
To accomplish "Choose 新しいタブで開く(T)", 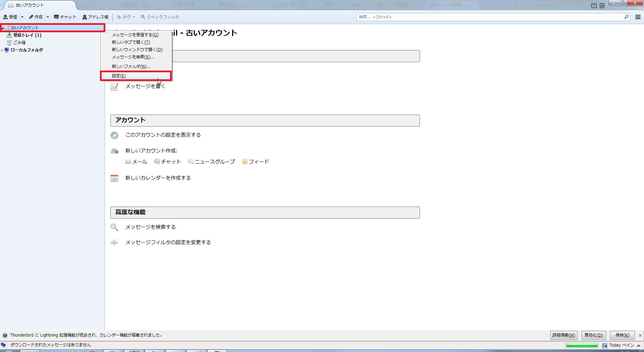I will point(136,42).
